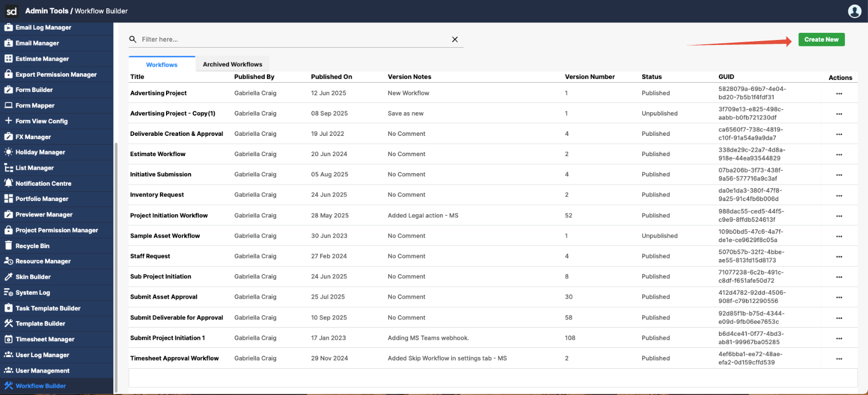Select Submit Deliverable for Approval title
The image size is (868, 395).
[x=176, y=318]
